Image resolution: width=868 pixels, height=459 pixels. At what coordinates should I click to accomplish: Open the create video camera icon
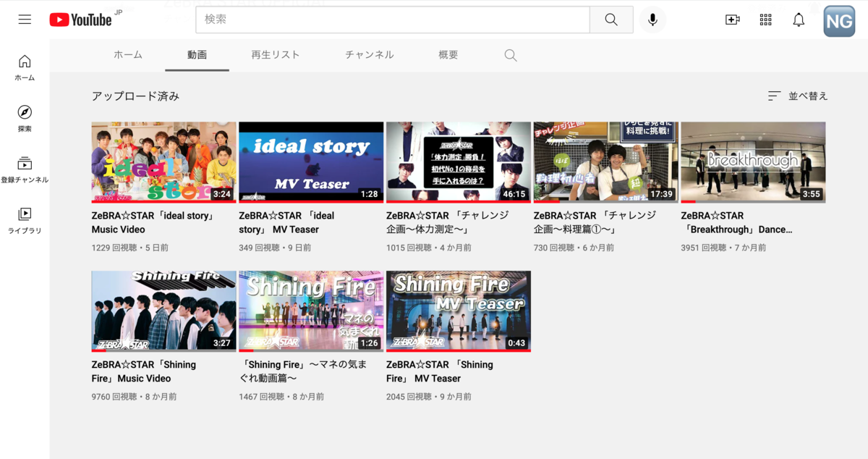click(x=733, y=20)
